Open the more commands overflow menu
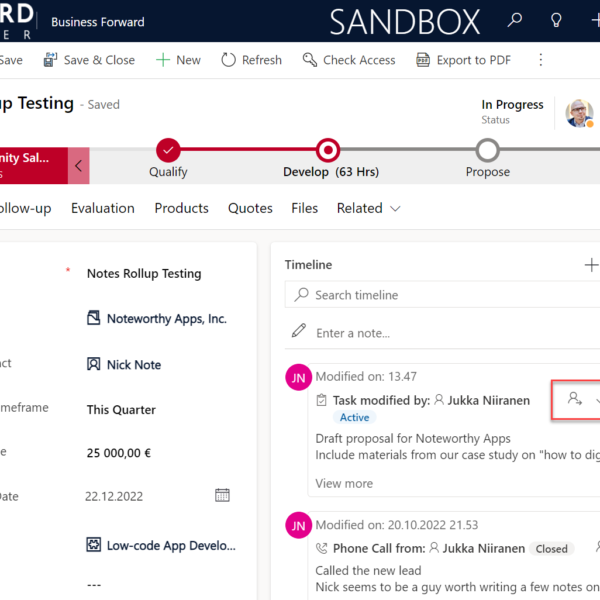This screenshot has width=600, height=600. [x=541, y=60]
